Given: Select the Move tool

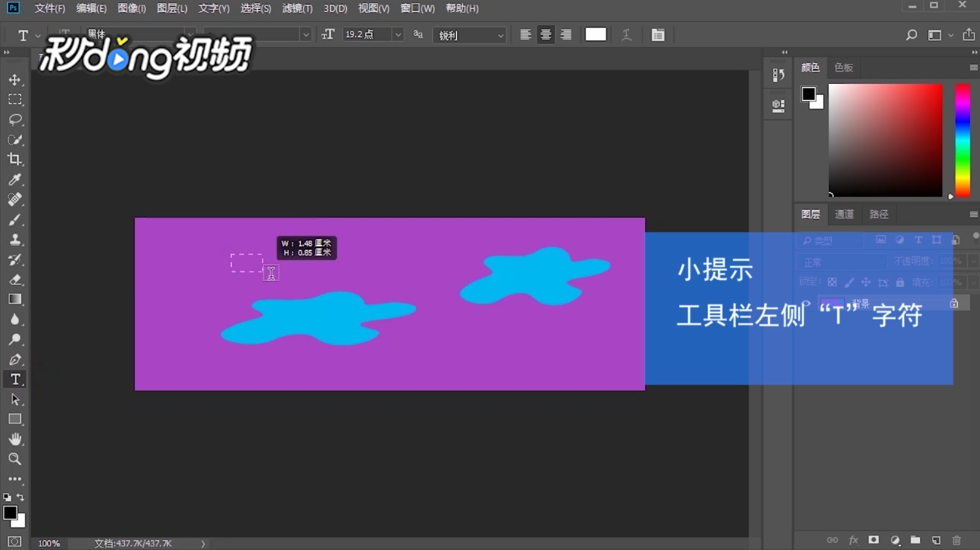Looking at the screenshot, I should (15, 80).
